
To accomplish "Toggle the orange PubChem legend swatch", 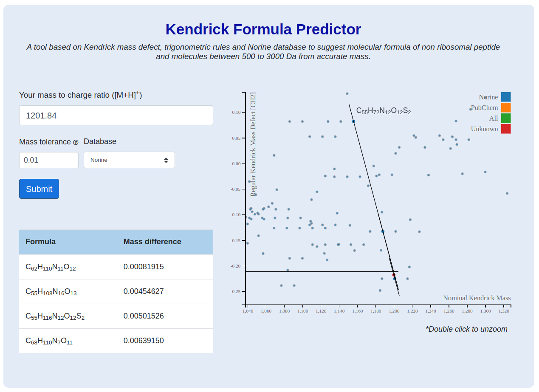I will 506,107.
